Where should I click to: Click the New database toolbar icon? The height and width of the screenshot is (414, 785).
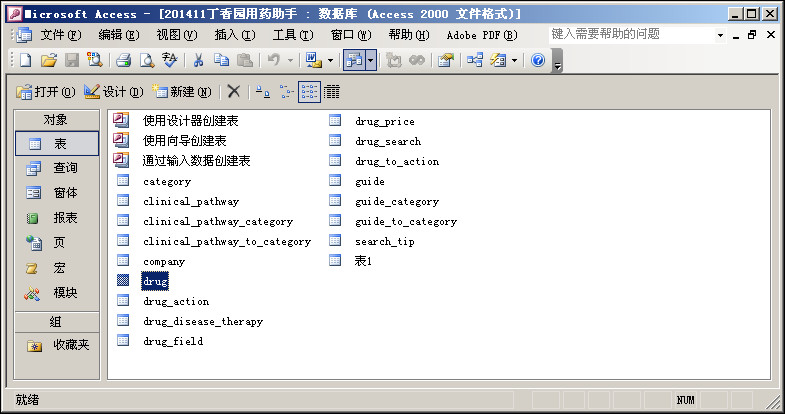pos(25,61)
